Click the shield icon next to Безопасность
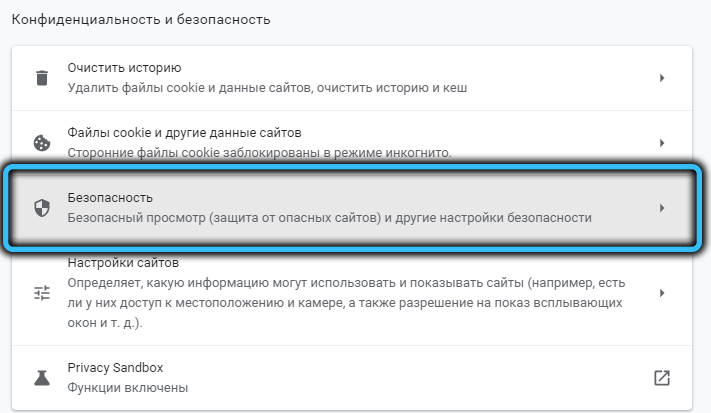 42,208
